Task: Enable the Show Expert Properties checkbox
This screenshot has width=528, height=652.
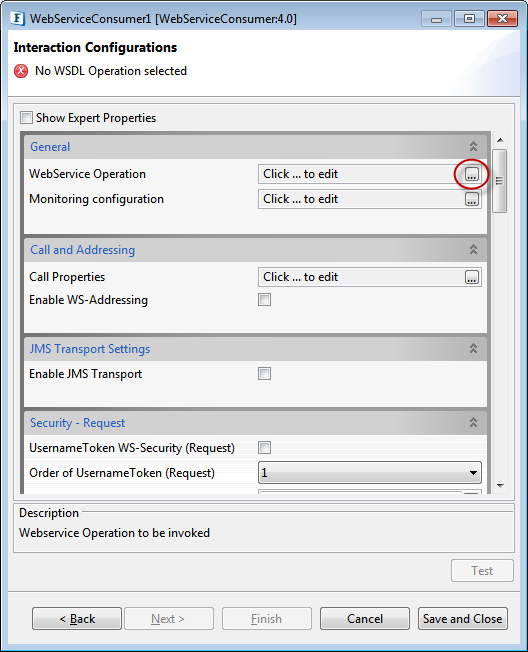Action: point(26,118)
